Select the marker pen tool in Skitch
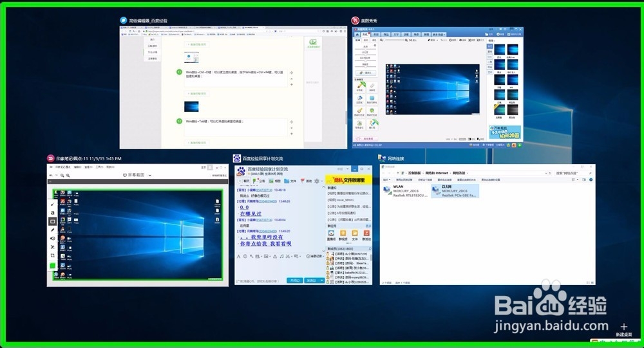This screenshot has height=348, width=644. pos(53,230)
